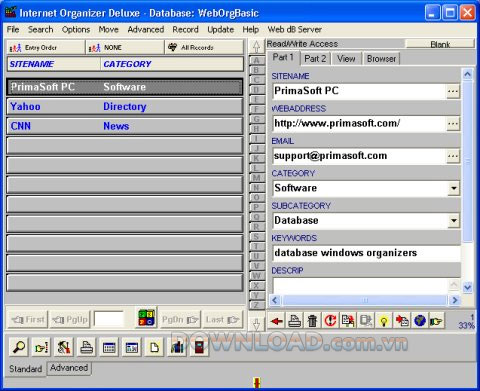The width and height of the screenshot is (480, 391).
Task: Click the down arrow below alphabet index
Action: [x=256, y=323]
